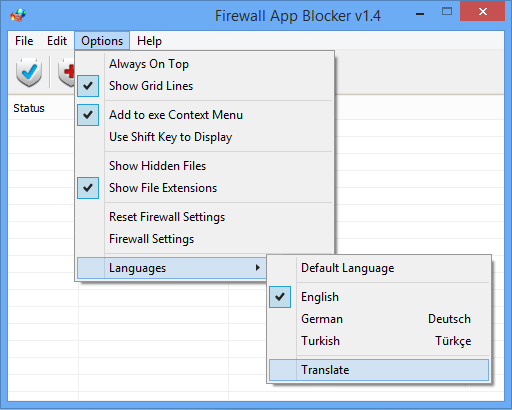Open the Edit menu
This screenshot has width=512, height=410.
click(57, 41)
